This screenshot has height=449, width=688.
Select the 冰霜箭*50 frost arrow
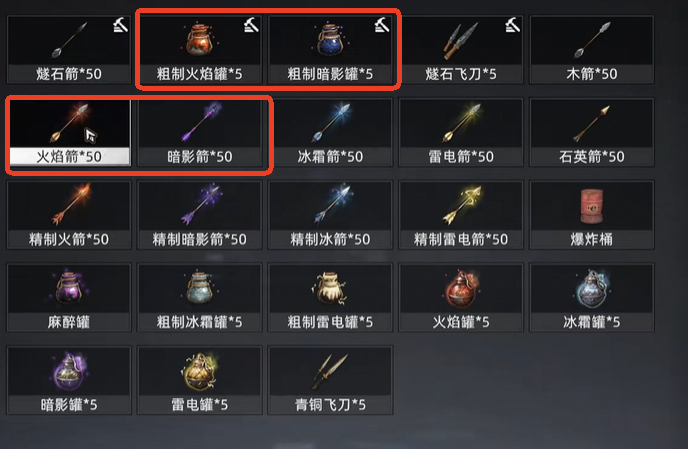(330, 132)
